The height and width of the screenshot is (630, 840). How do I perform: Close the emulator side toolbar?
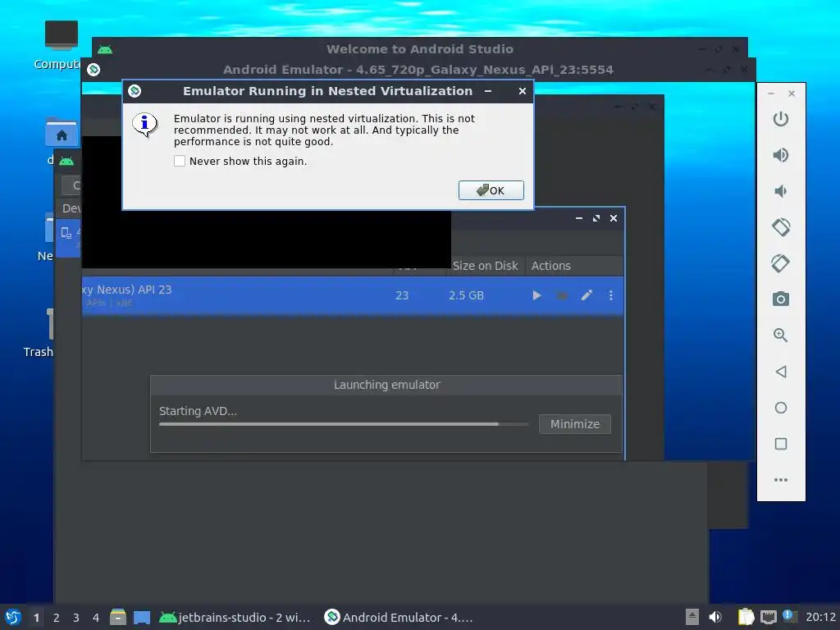tap(792, 94)
